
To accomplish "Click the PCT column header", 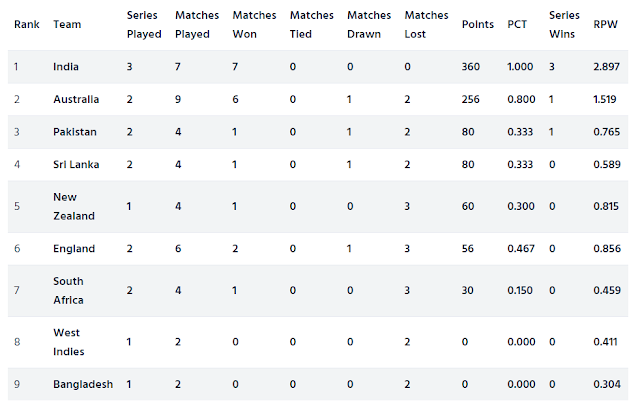I will tap(517, 24).
